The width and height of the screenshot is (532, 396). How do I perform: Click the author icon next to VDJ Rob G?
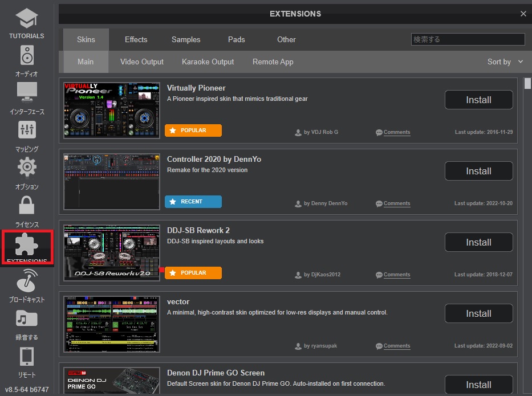point(298,133)
